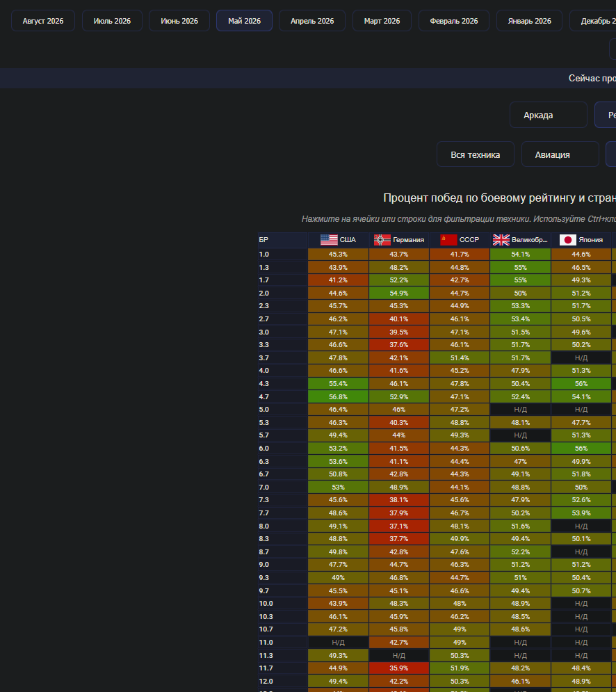Click Japan 47.7% cell at BR 5.3
616x692 pixels.
(x=581, y=422)
